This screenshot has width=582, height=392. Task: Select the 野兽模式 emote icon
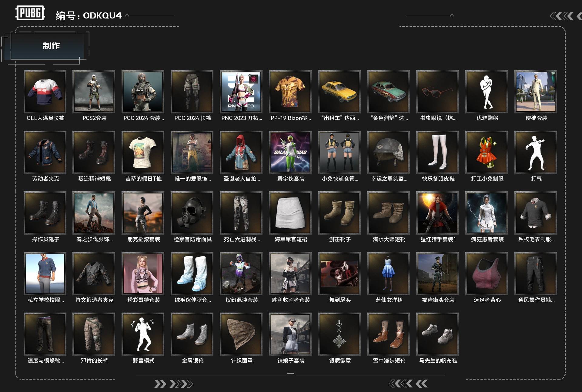(143, 334)
